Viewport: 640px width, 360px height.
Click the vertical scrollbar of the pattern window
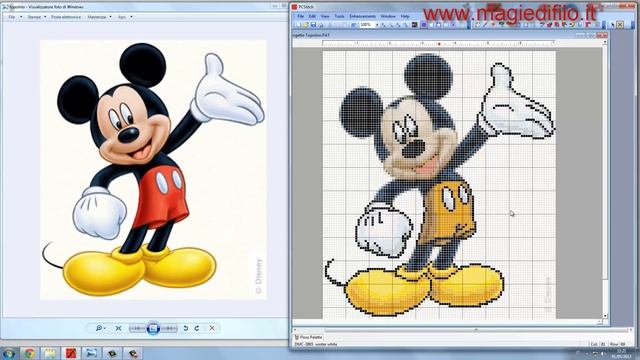[605, 179]
